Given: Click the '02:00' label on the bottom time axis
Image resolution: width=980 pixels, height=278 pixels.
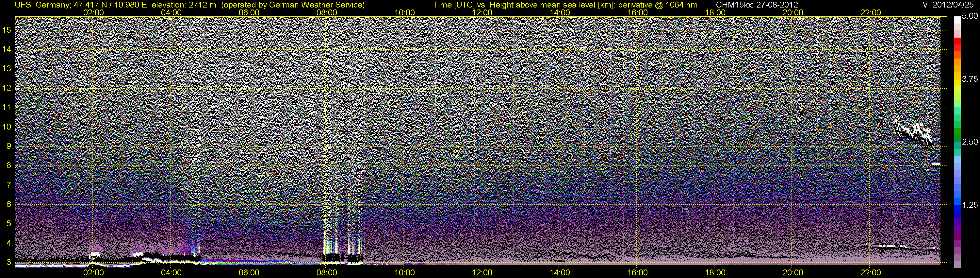Looking at the screenshot, I should (93, 273).
